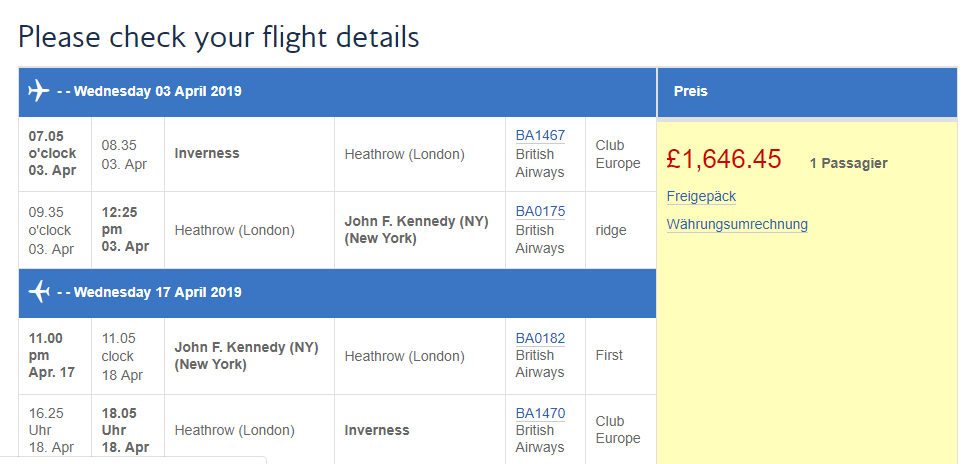Screen dimensions: 964x464
Task: Open the BA0182 flight number link
Action: coord(540,338)
